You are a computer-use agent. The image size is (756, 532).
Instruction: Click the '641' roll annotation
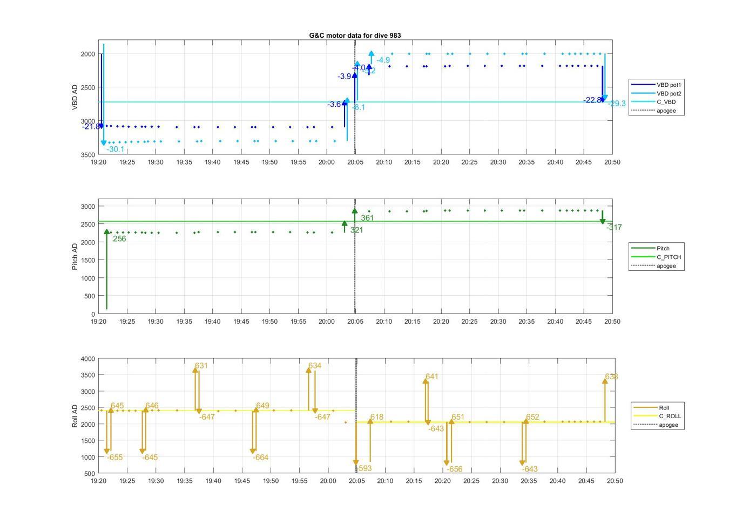coord(432,377)
